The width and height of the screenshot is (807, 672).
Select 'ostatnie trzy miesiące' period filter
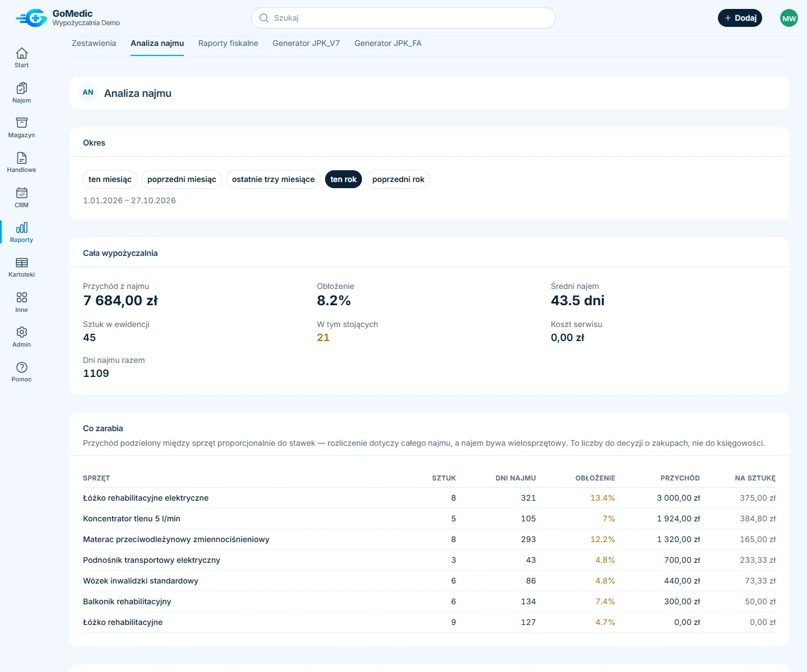click(273, 179)
